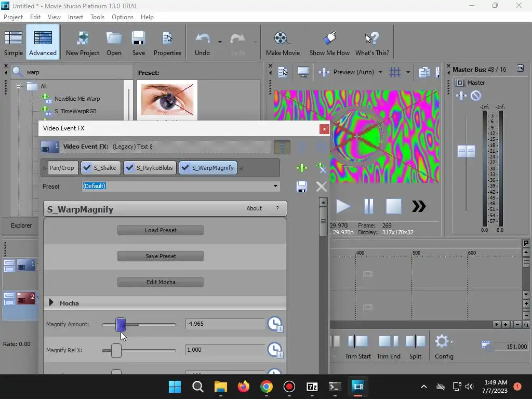Open master bus FX icon
This screenshot has width=532, height=399.
point(461,96)
